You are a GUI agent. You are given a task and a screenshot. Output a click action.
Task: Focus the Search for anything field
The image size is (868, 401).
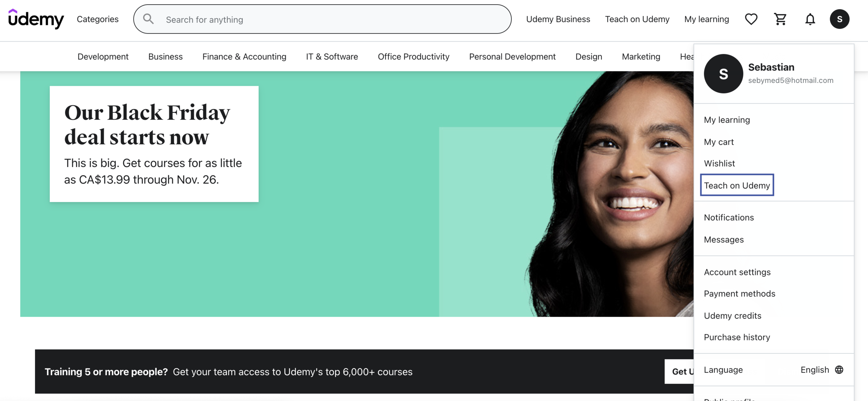(322, 19)
